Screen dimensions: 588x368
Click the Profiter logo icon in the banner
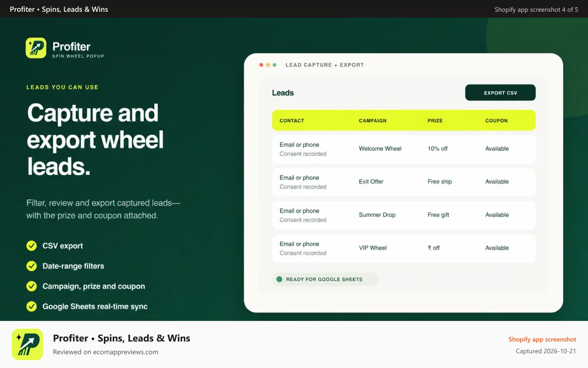pos(36,48)
